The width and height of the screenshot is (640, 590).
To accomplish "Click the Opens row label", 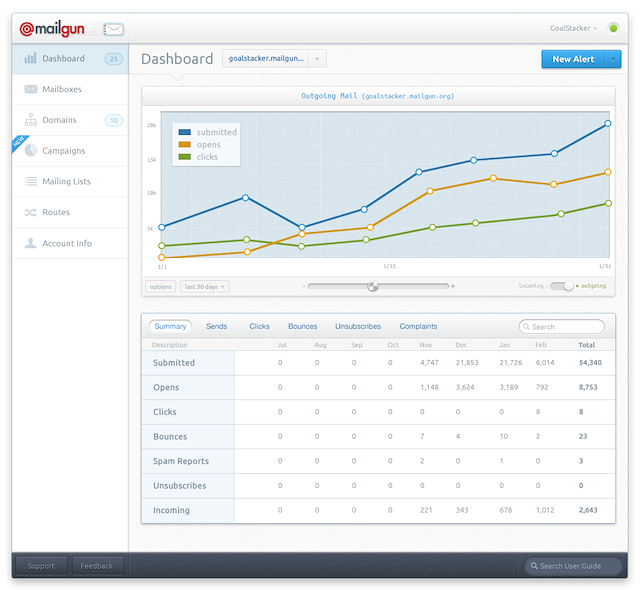I will click(166, 387).
